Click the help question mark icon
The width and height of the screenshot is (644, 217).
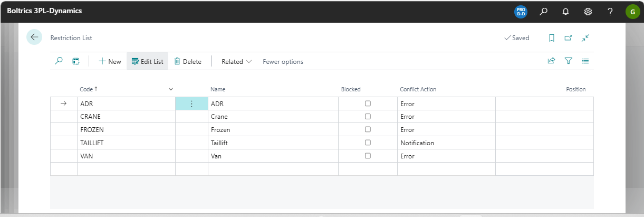point(610,12)
